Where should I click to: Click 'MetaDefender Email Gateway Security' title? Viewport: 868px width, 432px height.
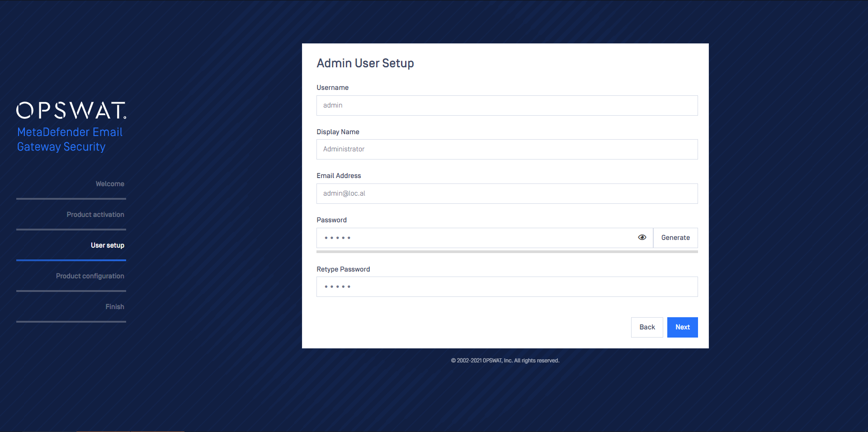tap(70, 139)
